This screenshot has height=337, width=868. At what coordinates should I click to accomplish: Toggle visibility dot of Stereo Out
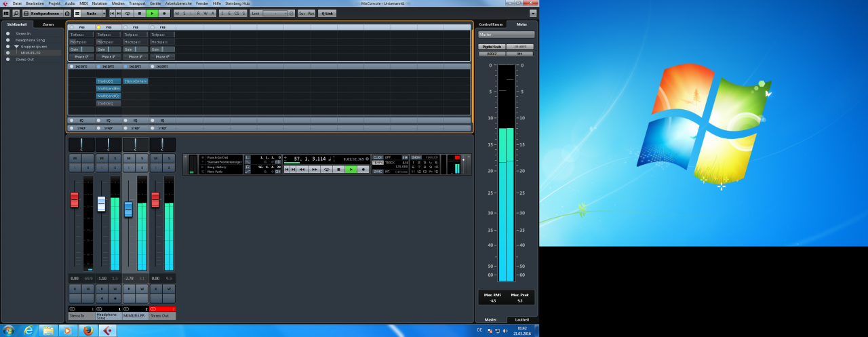(7, 59)
